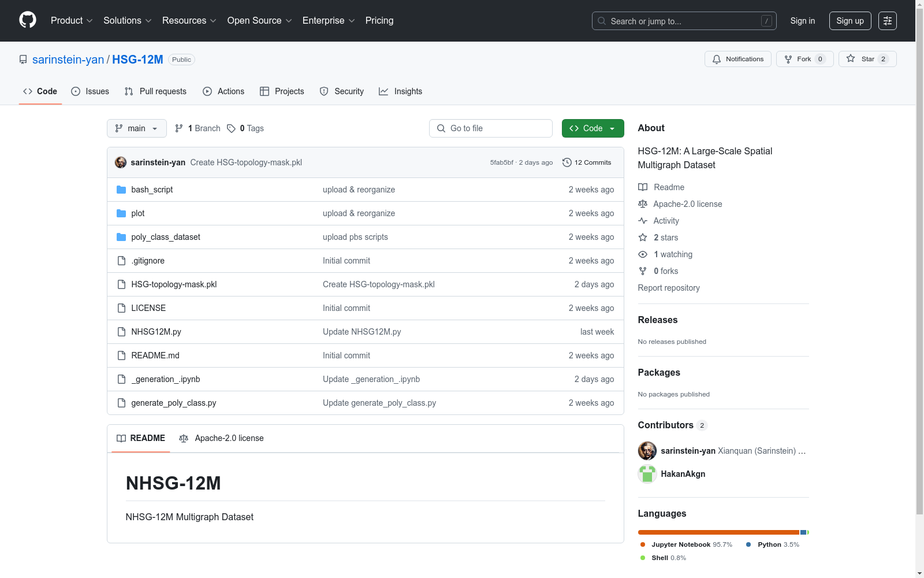Screen dimensions: 924x578
Task: Click the bell icon for Notifications
Action: pos(717,59)
